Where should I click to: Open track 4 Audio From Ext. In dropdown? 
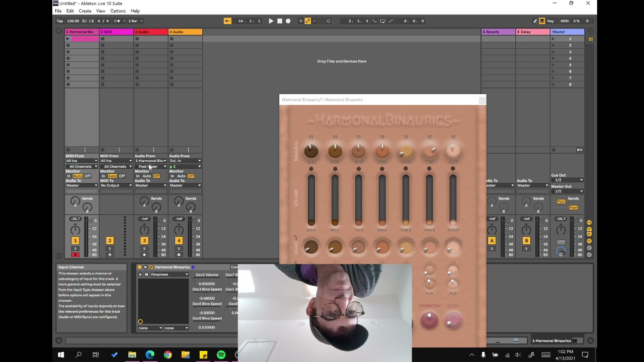tap(185, 161)
